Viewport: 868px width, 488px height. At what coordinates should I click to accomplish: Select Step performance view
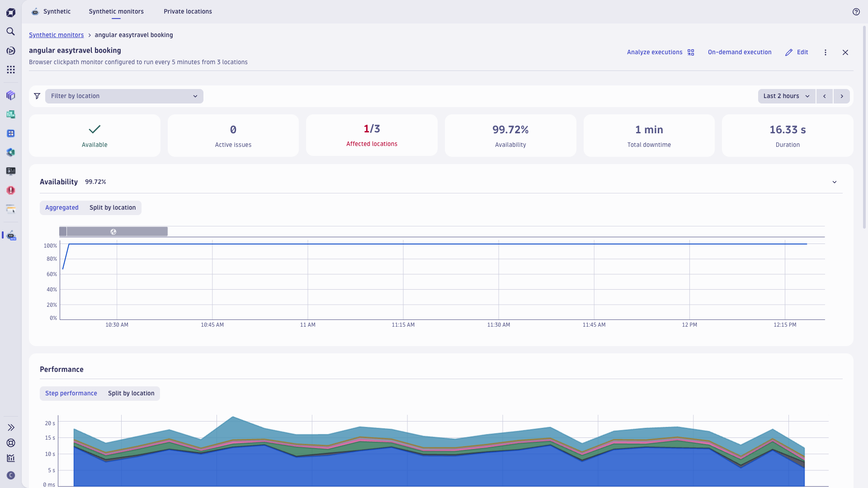71,394
